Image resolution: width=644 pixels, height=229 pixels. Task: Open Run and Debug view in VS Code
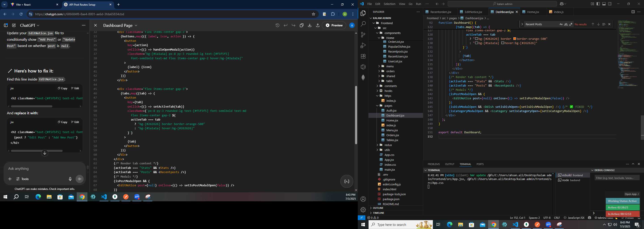[x=363, y=45]
